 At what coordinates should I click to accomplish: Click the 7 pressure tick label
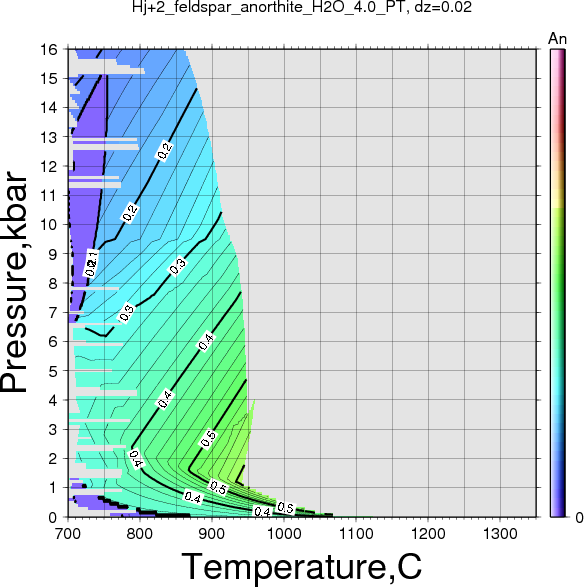(53, 313)
